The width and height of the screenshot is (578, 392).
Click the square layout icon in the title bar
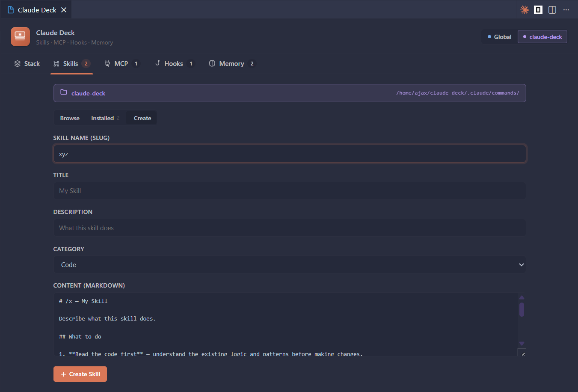tap(538, 10)
